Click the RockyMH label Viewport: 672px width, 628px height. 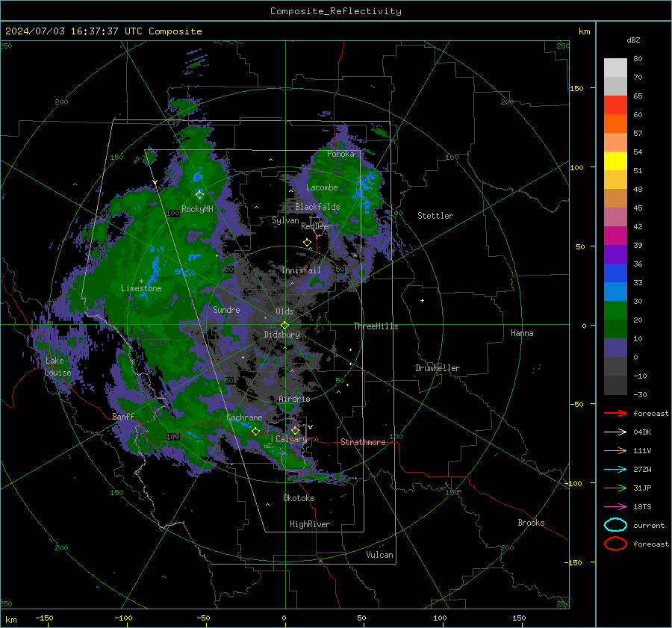coord(197,209)
